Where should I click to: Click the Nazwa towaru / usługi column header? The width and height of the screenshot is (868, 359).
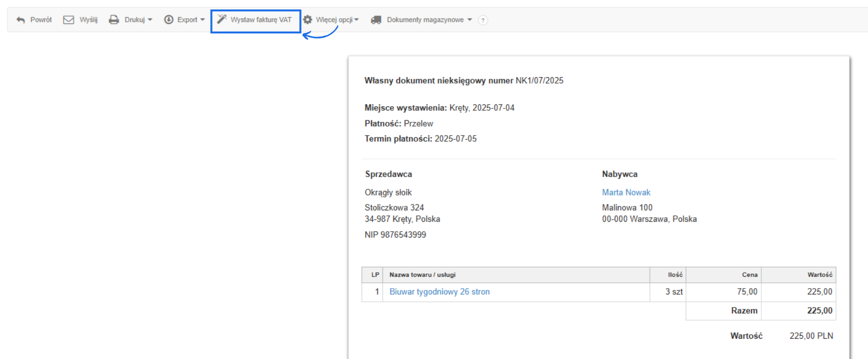[x=422, y=275]
